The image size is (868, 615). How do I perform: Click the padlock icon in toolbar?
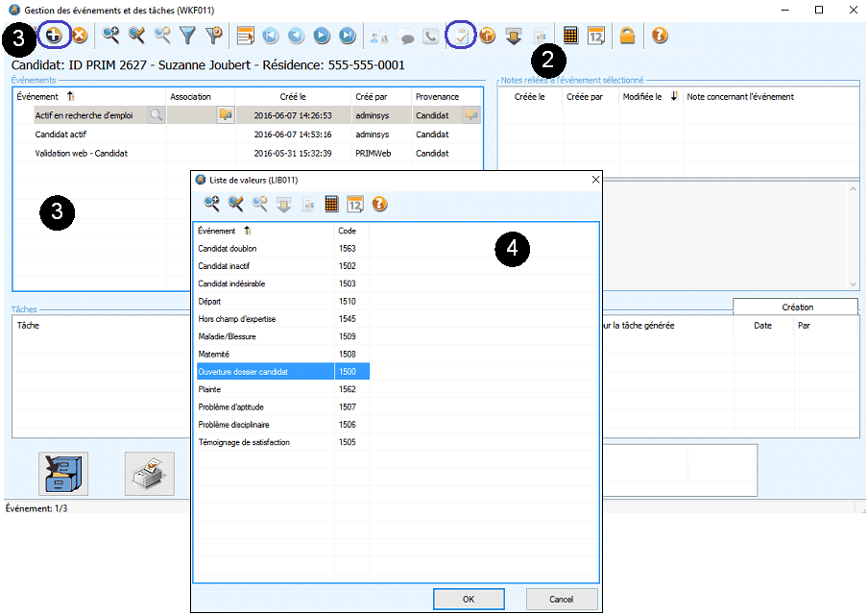[x=627, y=36]
